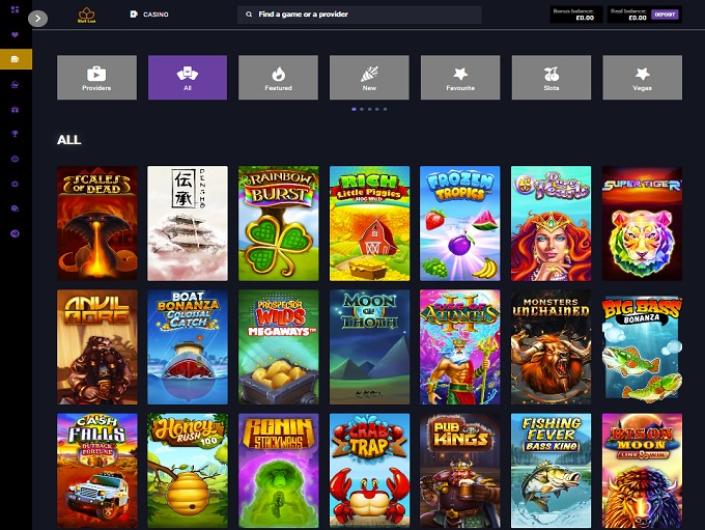Open the trophy tournaments icon in sidebar
The image size is (705, 530).
coord(15,134)
